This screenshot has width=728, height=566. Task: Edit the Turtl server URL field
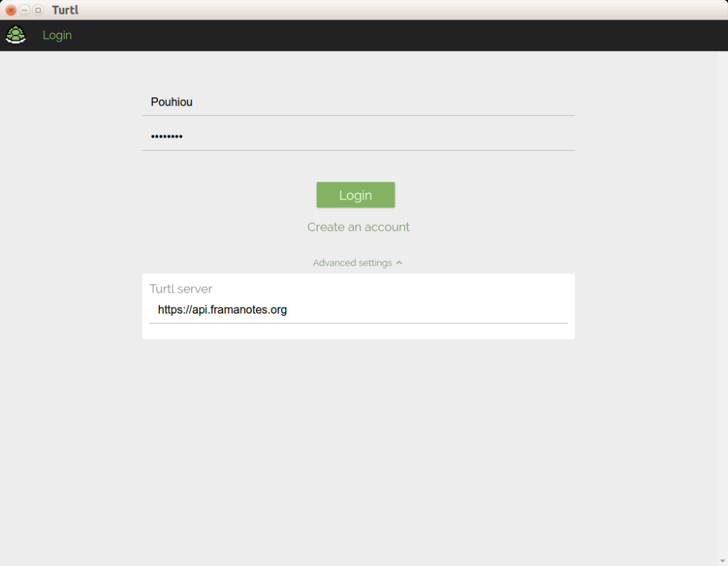pyautogui.click(x=358, y=310)
